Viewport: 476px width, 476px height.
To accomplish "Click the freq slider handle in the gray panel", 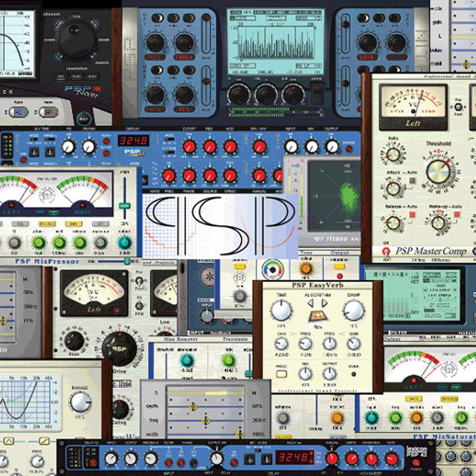I will tap(206, 420).
